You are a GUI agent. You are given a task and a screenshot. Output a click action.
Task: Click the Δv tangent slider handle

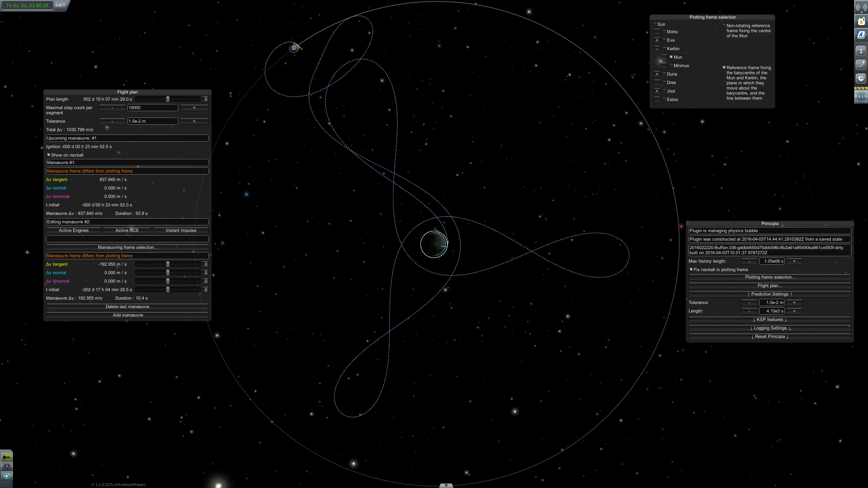pos(168,264)
